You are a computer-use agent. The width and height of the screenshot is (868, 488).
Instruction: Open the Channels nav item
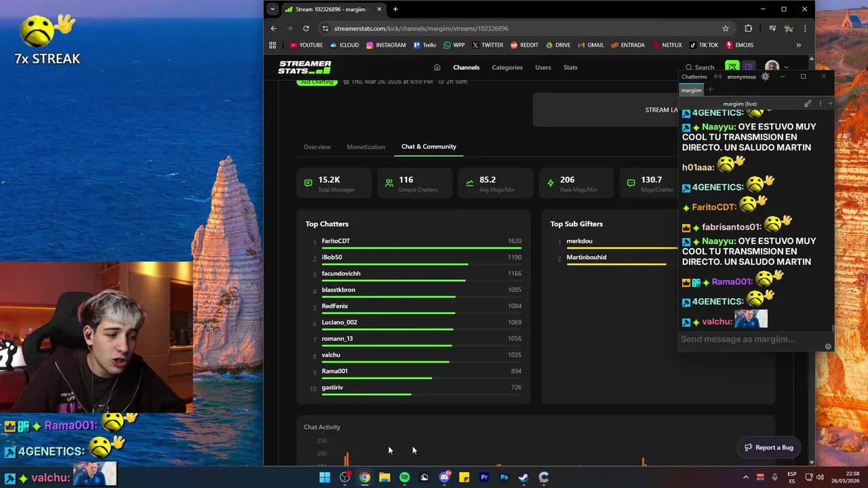click(466, 67)
